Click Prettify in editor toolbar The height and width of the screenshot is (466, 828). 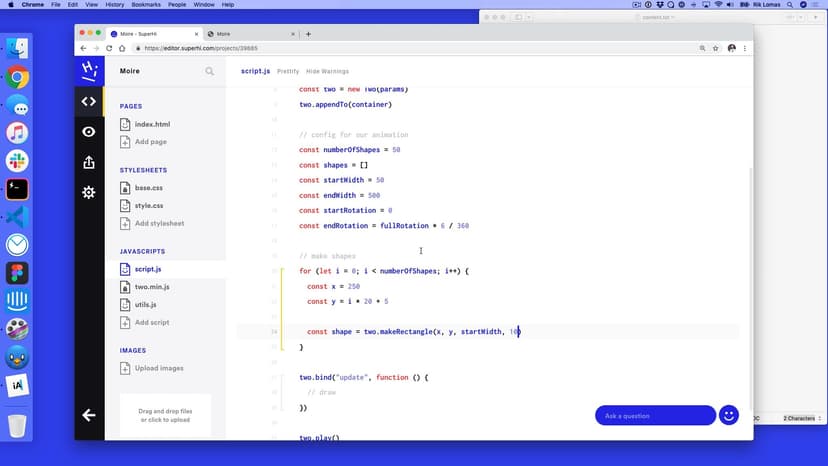287,72
